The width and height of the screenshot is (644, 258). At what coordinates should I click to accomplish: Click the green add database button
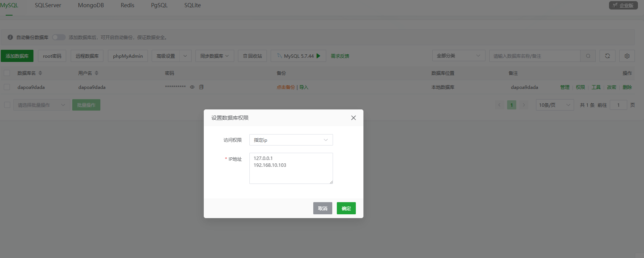(x=17, y=56)
